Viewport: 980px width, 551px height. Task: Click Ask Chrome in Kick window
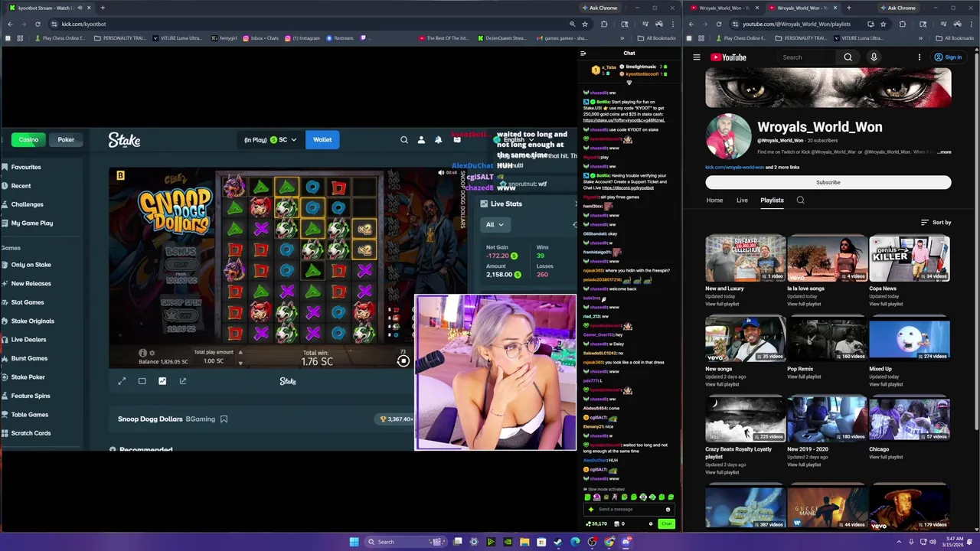click(599, 8)
